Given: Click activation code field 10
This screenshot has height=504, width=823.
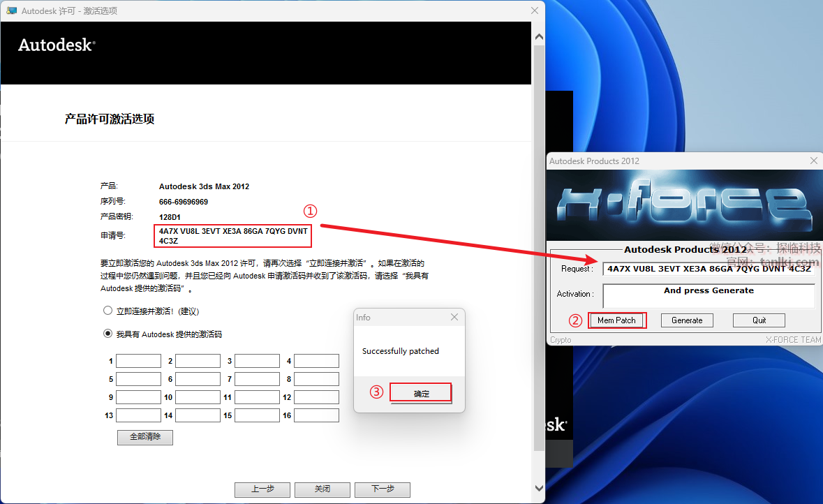Looking at the screenshot, I should pyautogui.click(x=198, y=397).
